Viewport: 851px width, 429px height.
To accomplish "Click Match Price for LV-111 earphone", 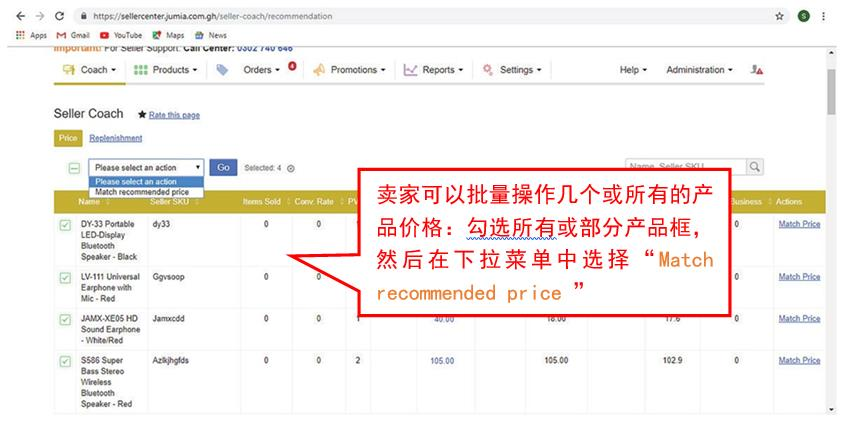I will [799, 277].
